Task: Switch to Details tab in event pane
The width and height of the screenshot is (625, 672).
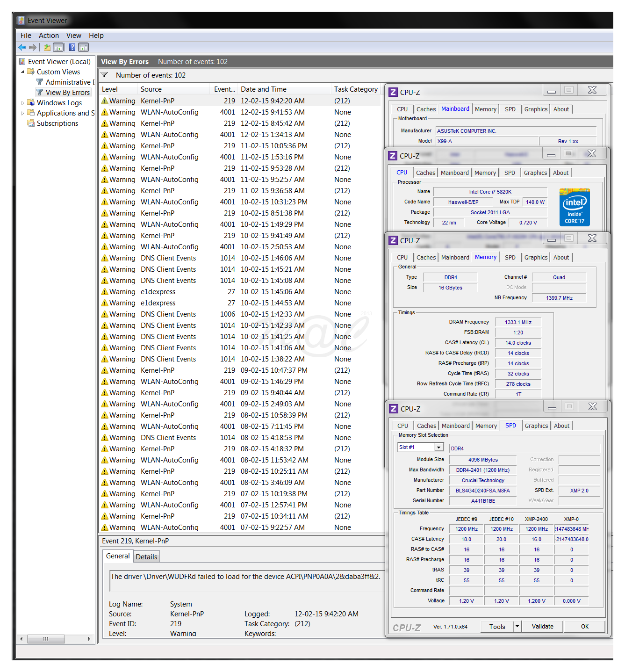Action: [146, 556]
